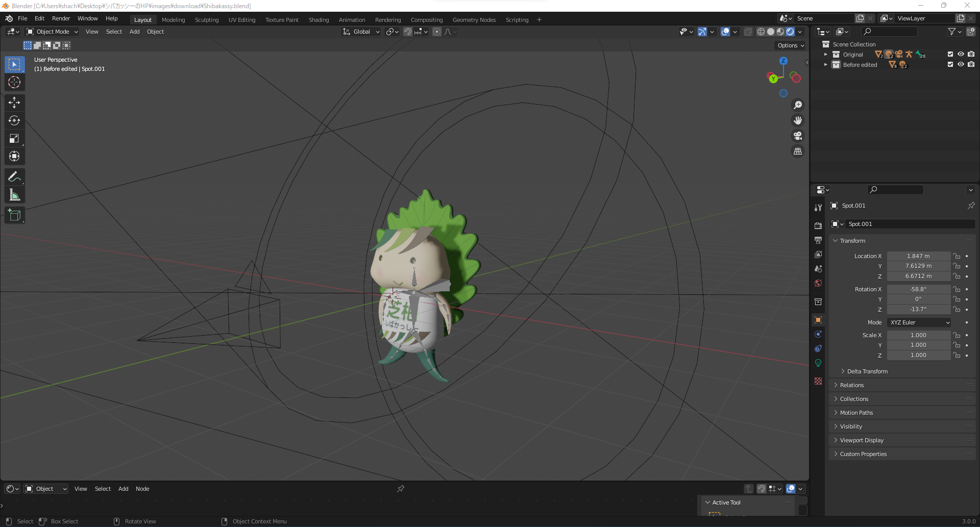
Task: Toggle camera view in viewport
Action: (x=797, y=136)
